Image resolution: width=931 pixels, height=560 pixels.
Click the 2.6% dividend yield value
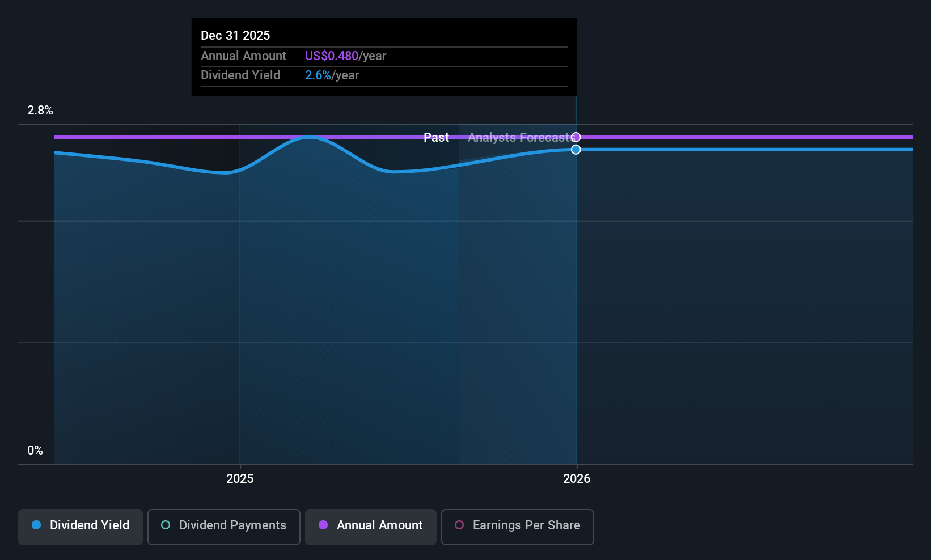click(318, 75)
